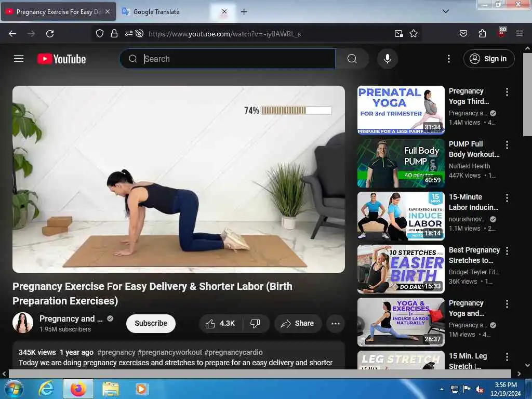Click the YouTube search magnifier button
The width and height of the screenshot is (532, 399).
(352, 59)
